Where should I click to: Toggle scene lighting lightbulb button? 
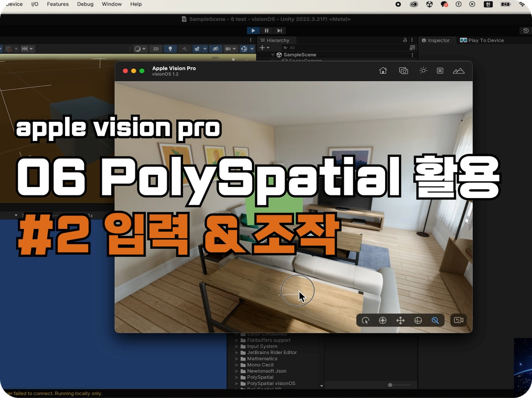[170, 49]
